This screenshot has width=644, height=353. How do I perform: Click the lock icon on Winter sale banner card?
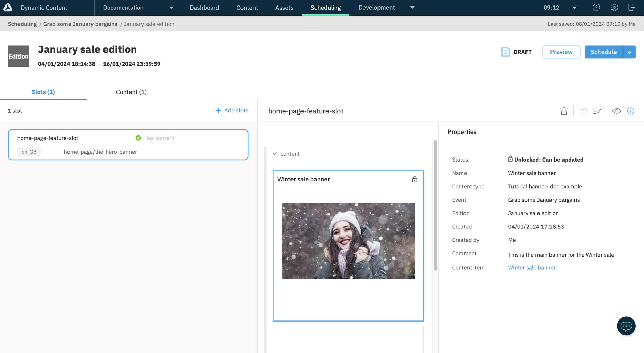[x=414, y=179]
